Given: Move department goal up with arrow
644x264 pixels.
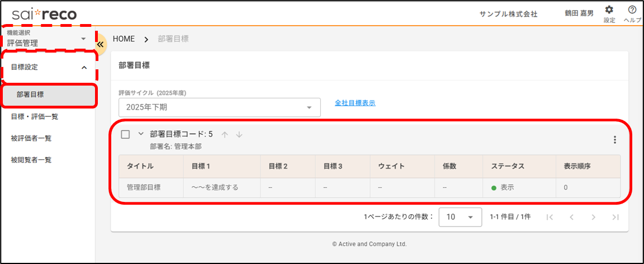Looking at the screenshot, I should click(225, 134).
